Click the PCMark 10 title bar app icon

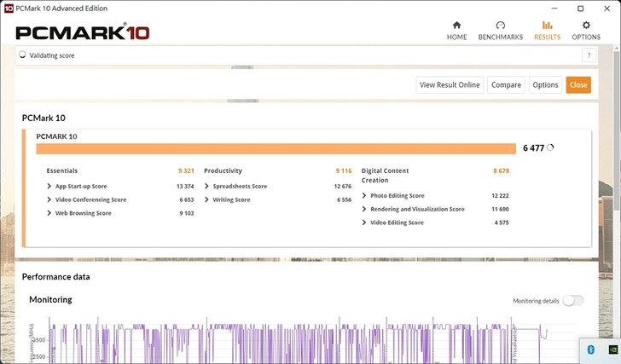tap(9, 8)
